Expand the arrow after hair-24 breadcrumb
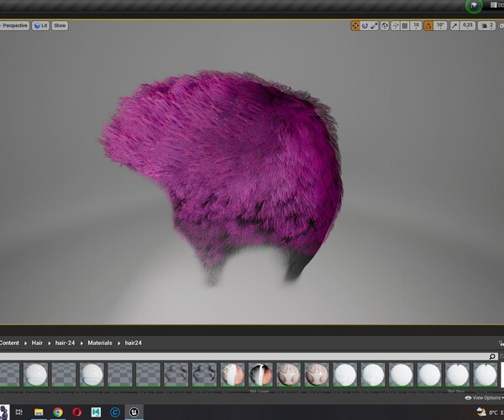The image size is (504, 420). [81, 344]
